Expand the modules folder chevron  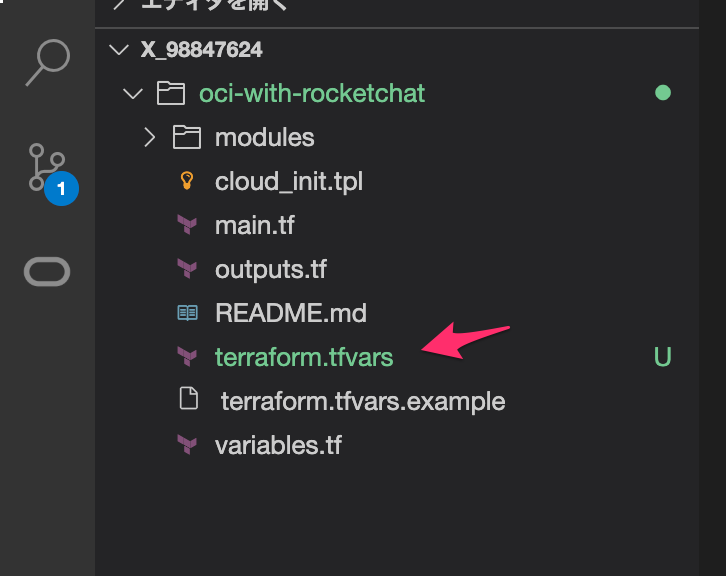click(x=150, y=138)
